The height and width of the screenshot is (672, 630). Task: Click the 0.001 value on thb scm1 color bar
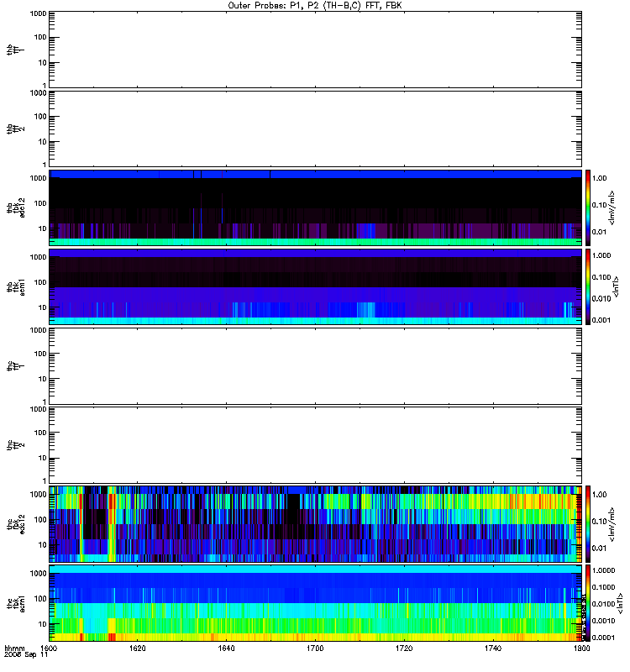tap(601, 320)
